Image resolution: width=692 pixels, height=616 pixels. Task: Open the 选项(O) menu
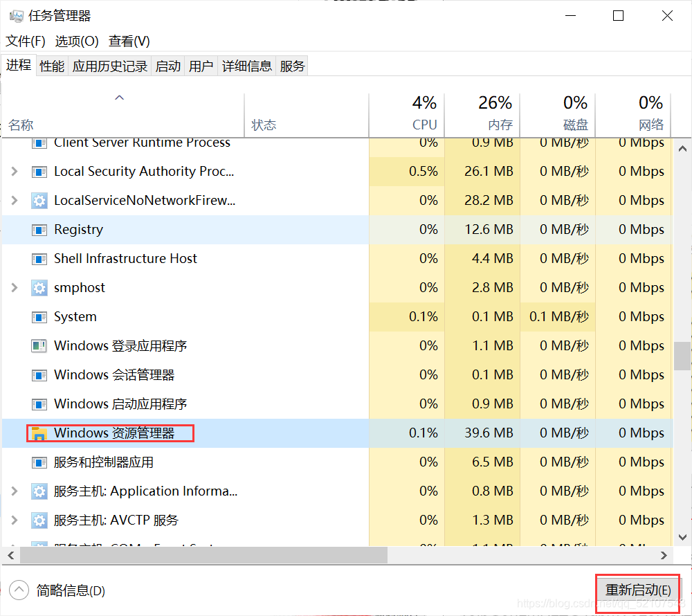[77, 41]
